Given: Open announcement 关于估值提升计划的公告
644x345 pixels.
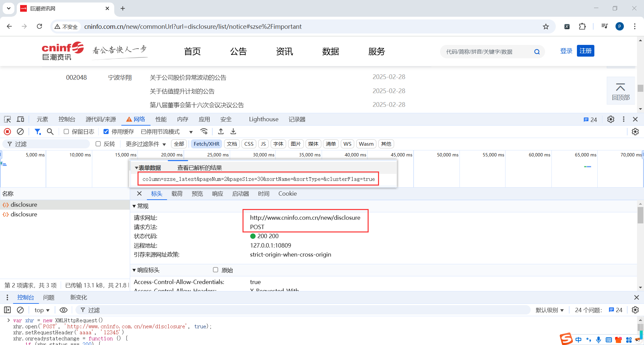Looking at the screenshot, I should tap(182, 91).
